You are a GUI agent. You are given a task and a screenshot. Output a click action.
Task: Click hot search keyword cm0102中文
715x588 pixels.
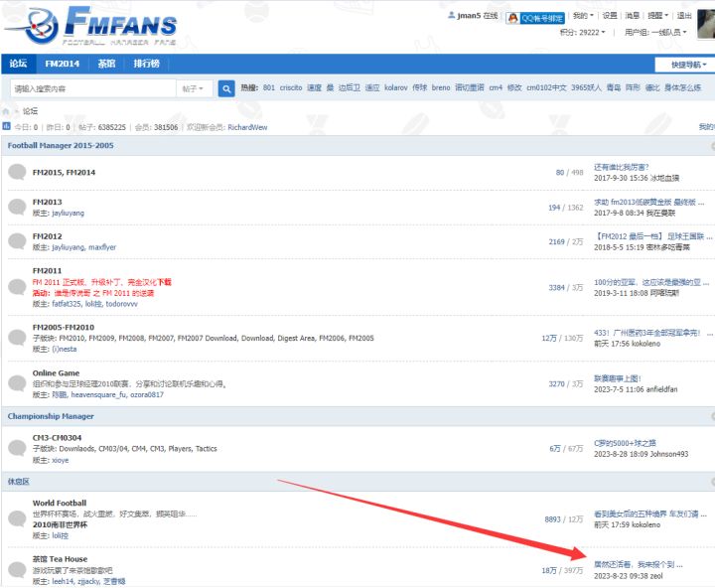click(x=546, y=87)
